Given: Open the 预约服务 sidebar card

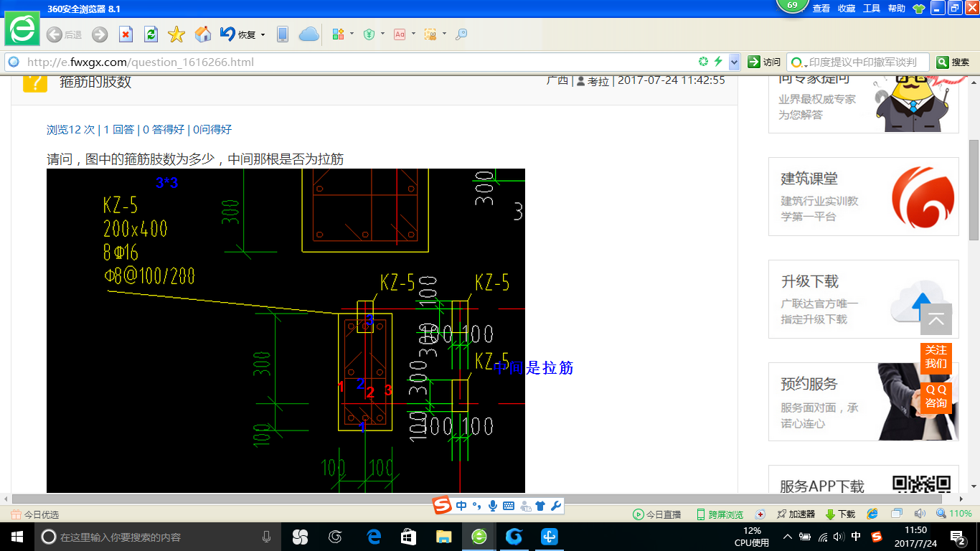Looking at the screenshot, I should pyautogui.click(x=864, y=402).
